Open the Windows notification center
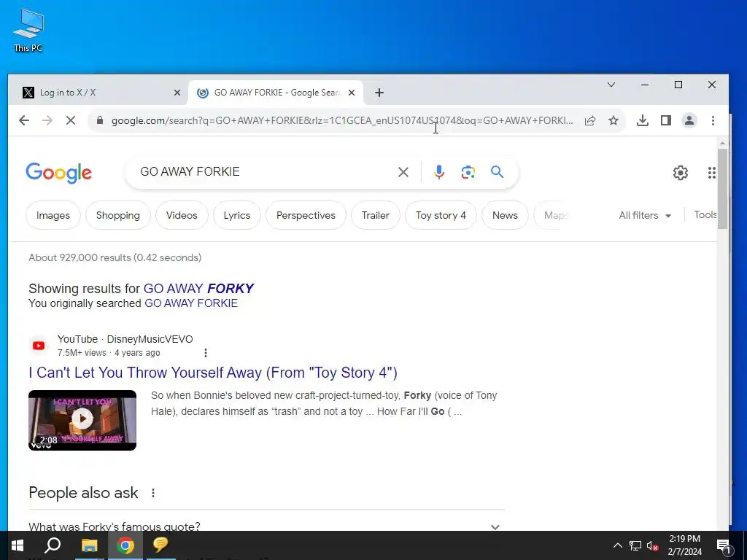This screenshot has width=747, height=560. 723,545
